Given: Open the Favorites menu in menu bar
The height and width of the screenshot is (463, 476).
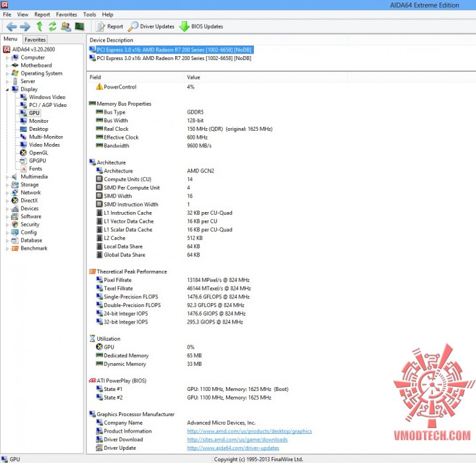Looking at the screenshot, I should tap(67, 15).
